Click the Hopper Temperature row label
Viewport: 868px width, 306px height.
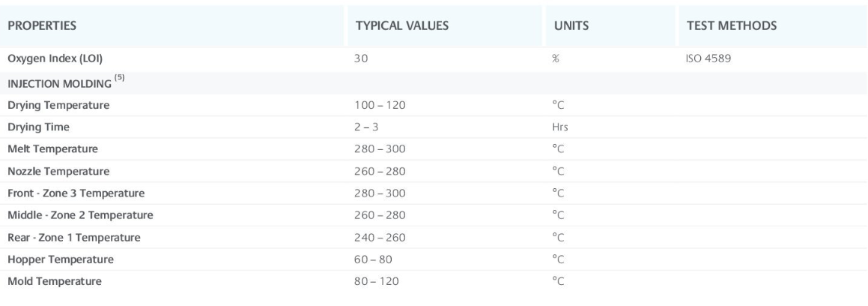61,259
